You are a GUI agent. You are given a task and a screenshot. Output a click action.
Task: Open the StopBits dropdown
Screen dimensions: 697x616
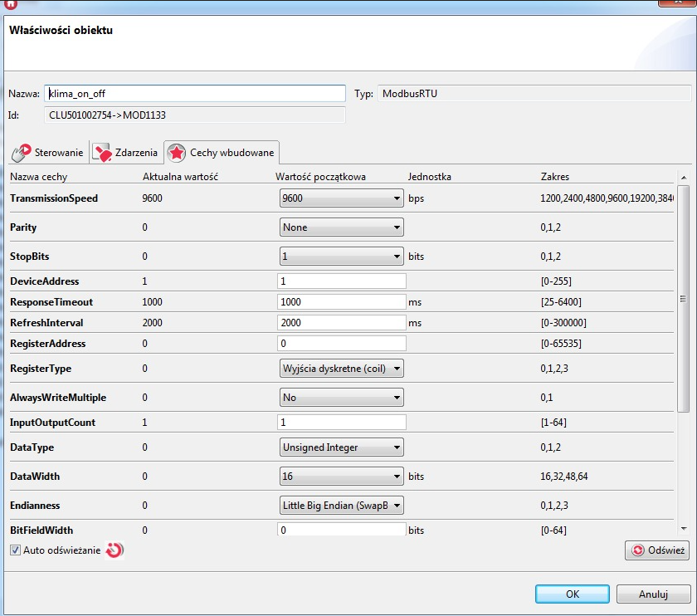(341, 257)
